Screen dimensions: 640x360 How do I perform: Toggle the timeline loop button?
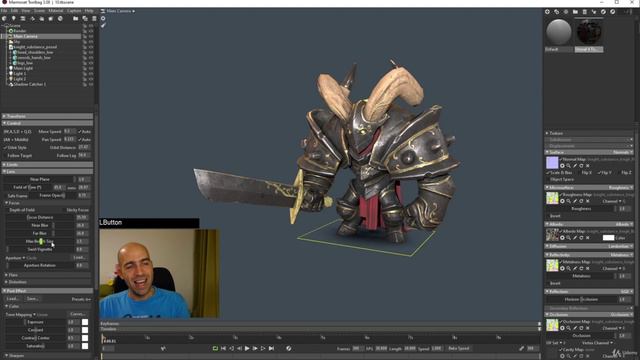click(x=215, y=348)
